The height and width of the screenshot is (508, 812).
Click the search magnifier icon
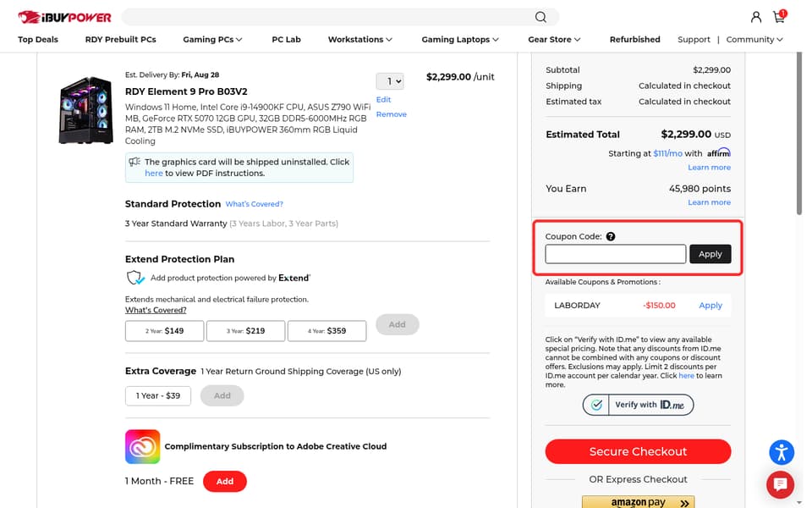pos(540,17)
